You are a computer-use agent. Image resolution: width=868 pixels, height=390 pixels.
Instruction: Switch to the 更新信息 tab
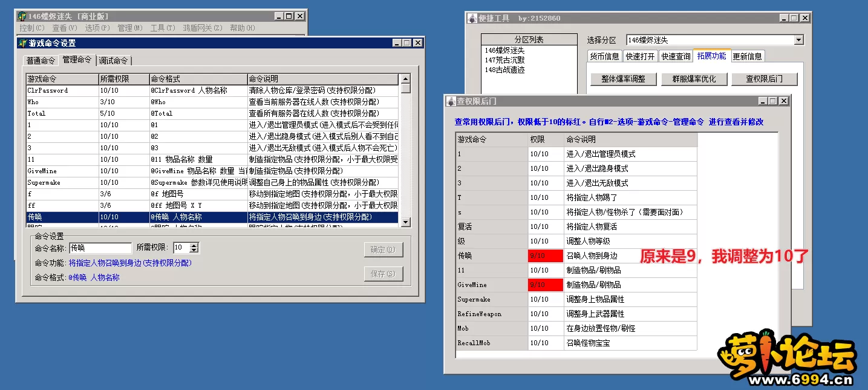[748, 56]
